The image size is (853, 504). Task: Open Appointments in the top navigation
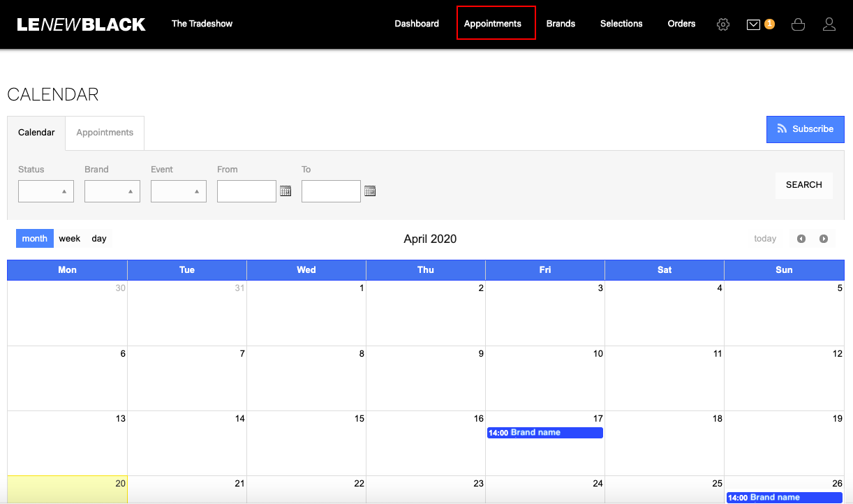pos(493,24)
